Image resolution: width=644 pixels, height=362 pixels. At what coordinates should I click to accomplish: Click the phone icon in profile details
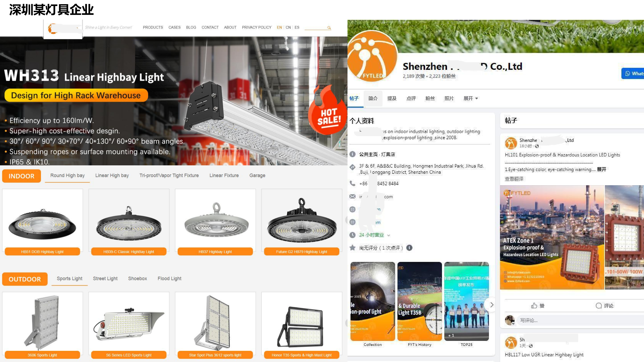353,183
